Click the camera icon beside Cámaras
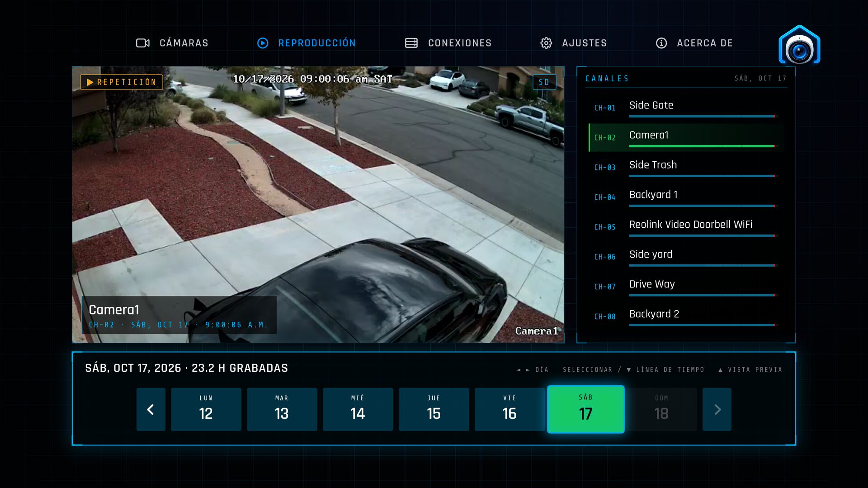 [143, 43]
